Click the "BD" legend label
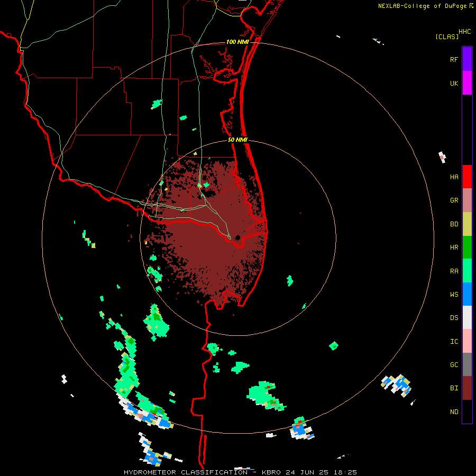476x476 pixels. point(454,224)
